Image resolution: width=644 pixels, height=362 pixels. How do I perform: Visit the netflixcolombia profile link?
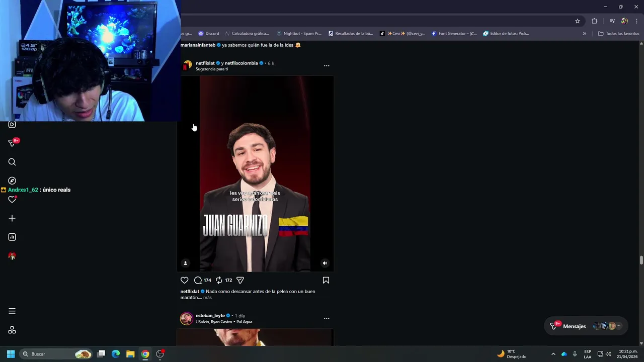pos(241,63)
